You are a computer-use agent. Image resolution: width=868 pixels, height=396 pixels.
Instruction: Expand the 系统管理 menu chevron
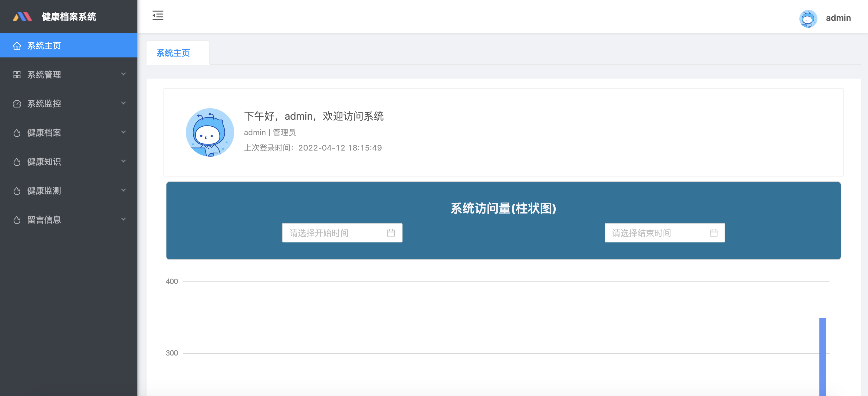(123, 74)
